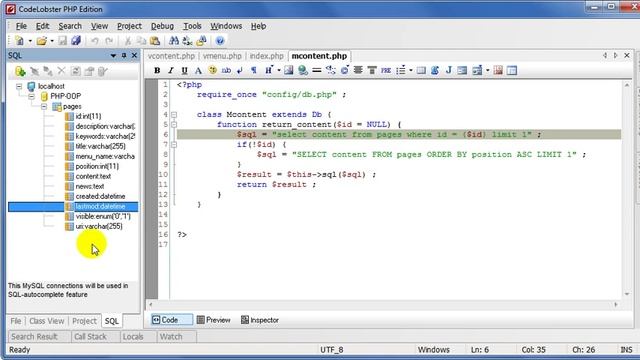This screenshot has width=640, height=360.
Task: Click the Paste clipboard icon
Action: 155,40
